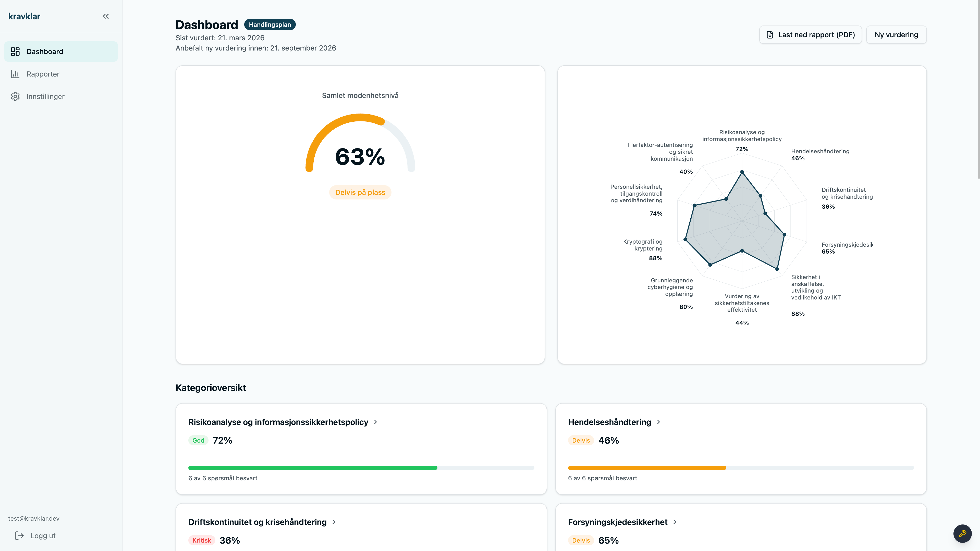Click the Dashboard grid icon in sidebar
The image size is (980, 551).
[15, 51]
